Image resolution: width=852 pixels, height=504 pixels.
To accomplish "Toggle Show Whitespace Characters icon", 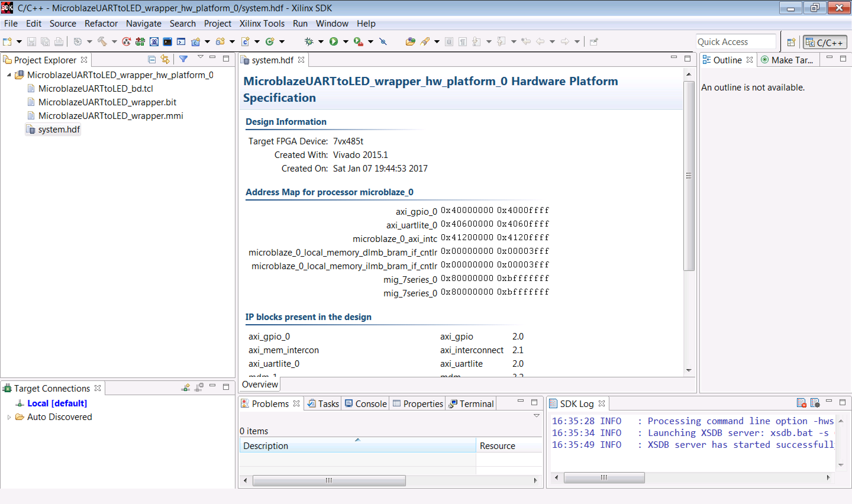I will point(462,42).
